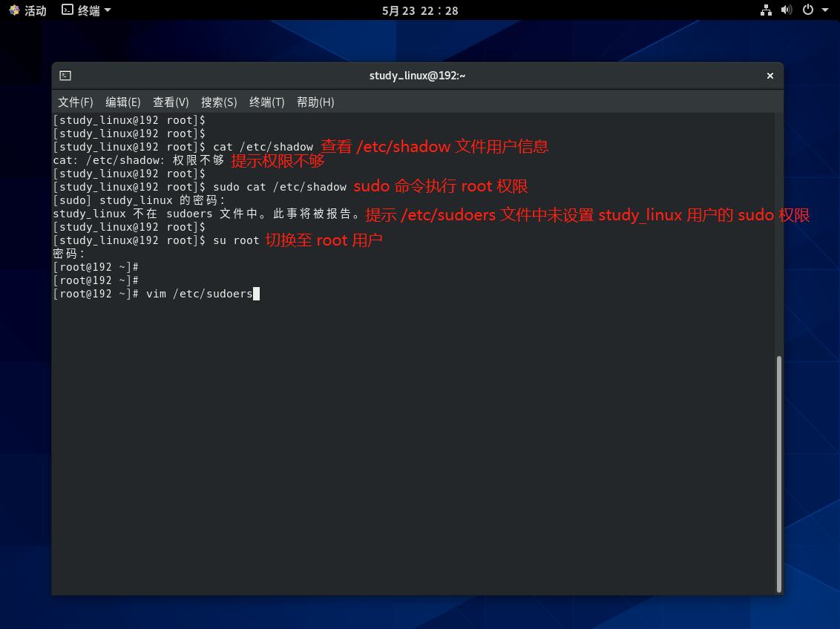Click the volume speaker icon
Screen dimensions: 840x629
[787, 10]
